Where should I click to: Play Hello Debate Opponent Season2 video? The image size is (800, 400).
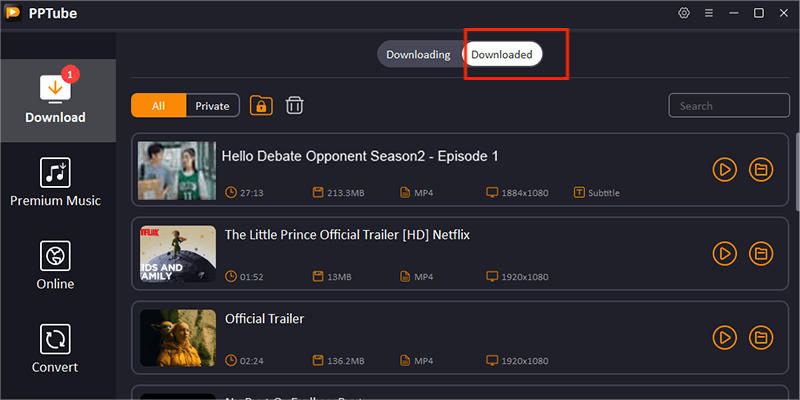725,170
